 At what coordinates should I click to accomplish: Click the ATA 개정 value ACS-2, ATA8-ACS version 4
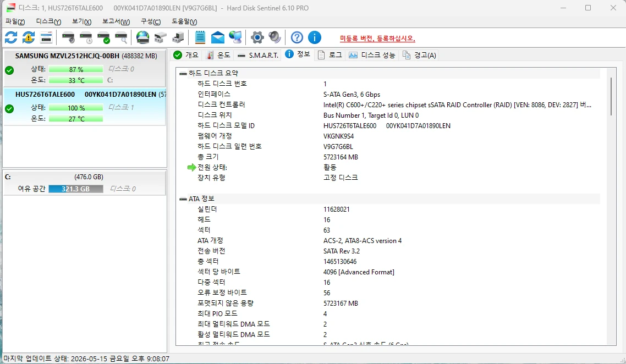(x=363, y=241)
